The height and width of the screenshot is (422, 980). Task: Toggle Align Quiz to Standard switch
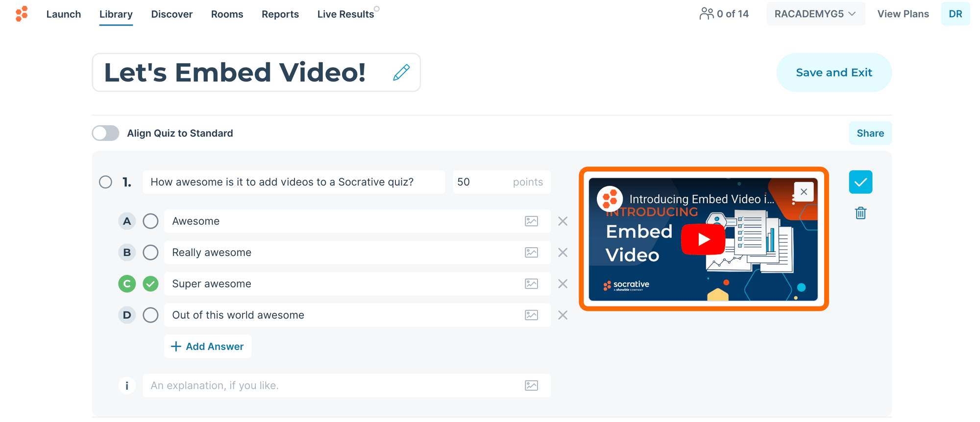(105, 133)
